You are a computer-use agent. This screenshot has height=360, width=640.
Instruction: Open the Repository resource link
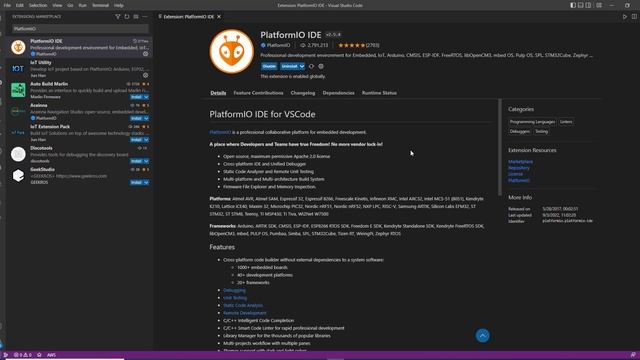coord(518,168)
